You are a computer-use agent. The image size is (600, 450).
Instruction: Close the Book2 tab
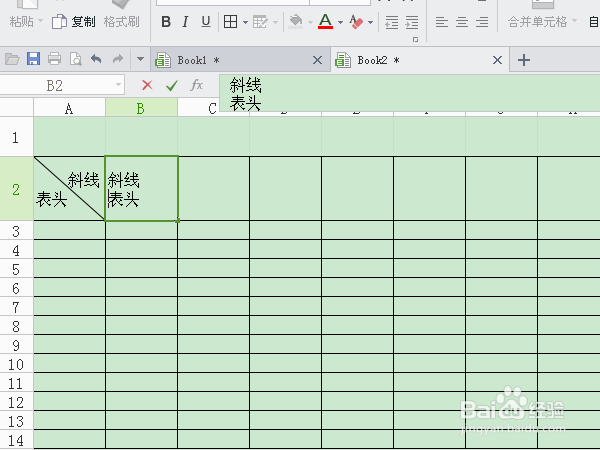pos(497,60)
